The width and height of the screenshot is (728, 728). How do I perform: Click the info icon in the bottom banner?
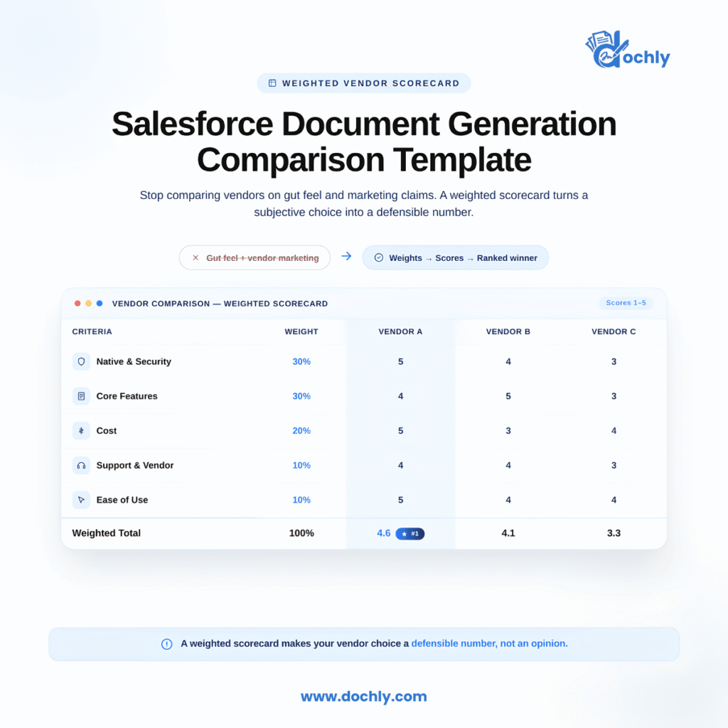click(166, 644)
